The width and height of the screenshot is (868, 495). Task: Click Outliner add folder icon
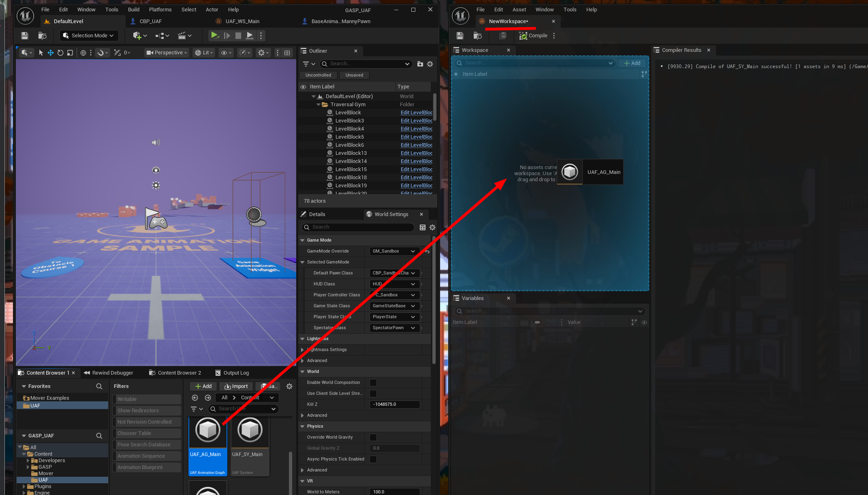click(420, 64)
